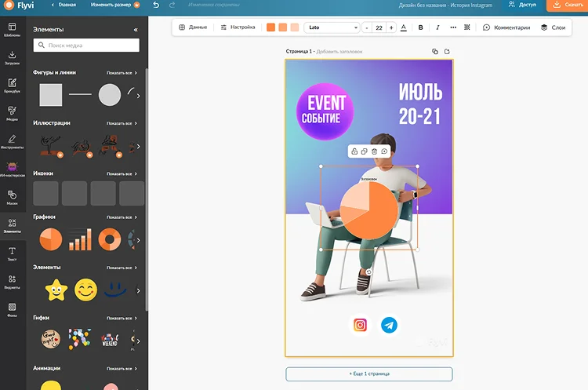Image resolution: width=588 pixels, height=390 pixels.
Task: Collapse the Элементы panel with double chevron
Action: (x=136, y=30)
